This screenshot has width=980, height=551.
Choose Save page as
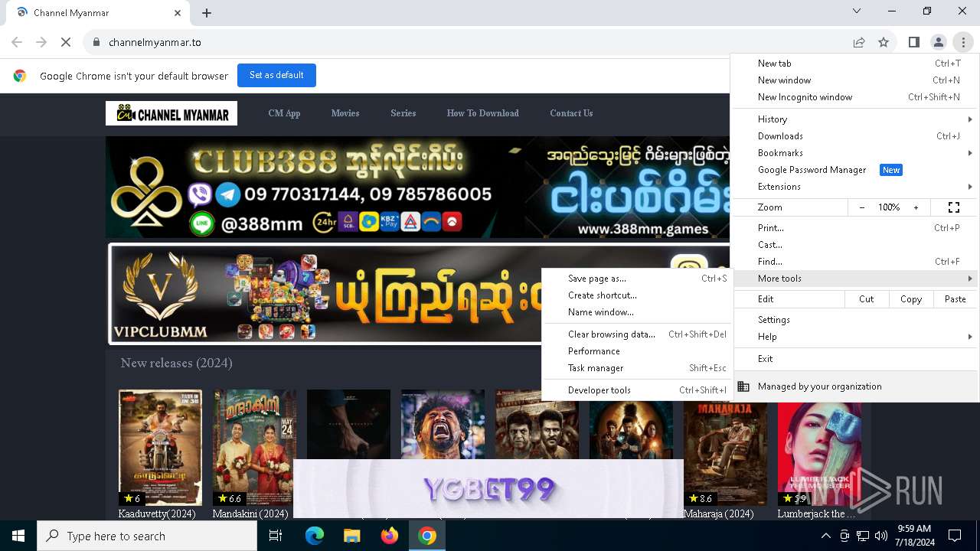[637, 279]
